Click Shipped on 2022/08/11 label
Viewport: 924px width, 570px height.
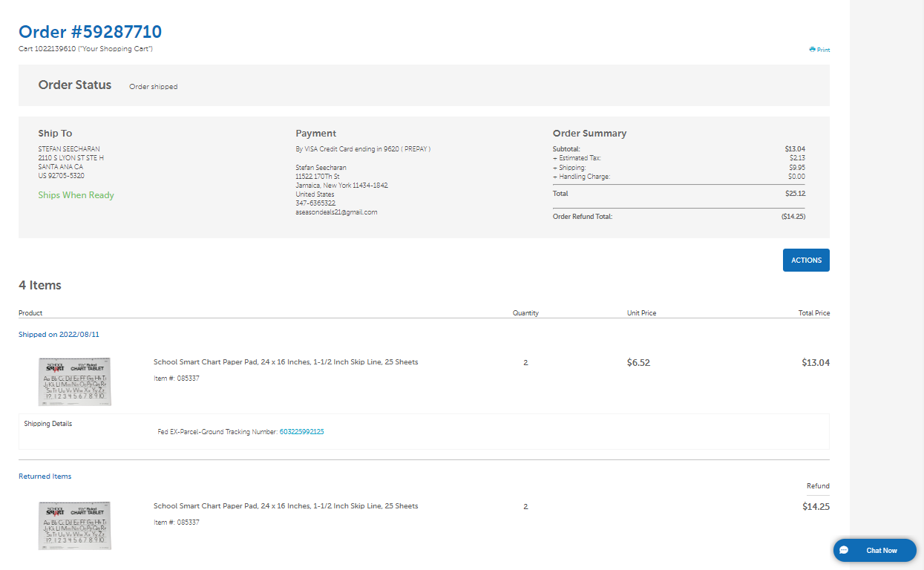(59, 335)
